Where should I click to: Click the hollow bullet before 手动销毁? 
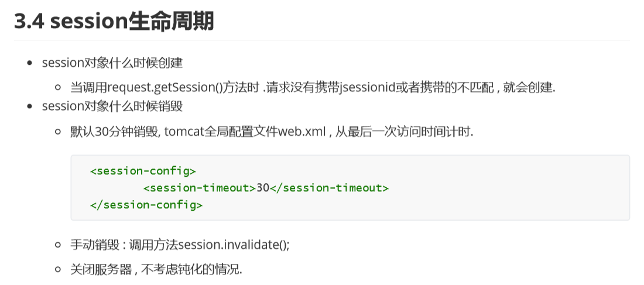point(58,245)
